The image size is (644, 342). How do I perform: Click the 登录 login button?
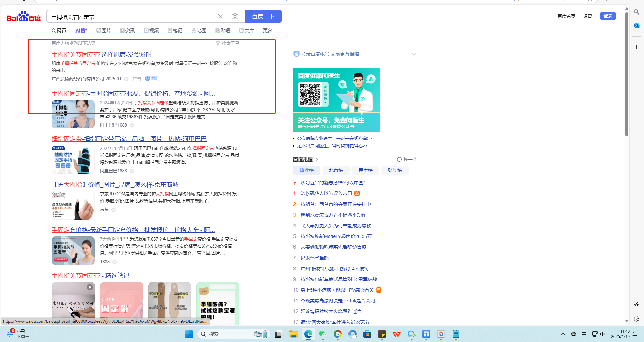coord(608,16)
